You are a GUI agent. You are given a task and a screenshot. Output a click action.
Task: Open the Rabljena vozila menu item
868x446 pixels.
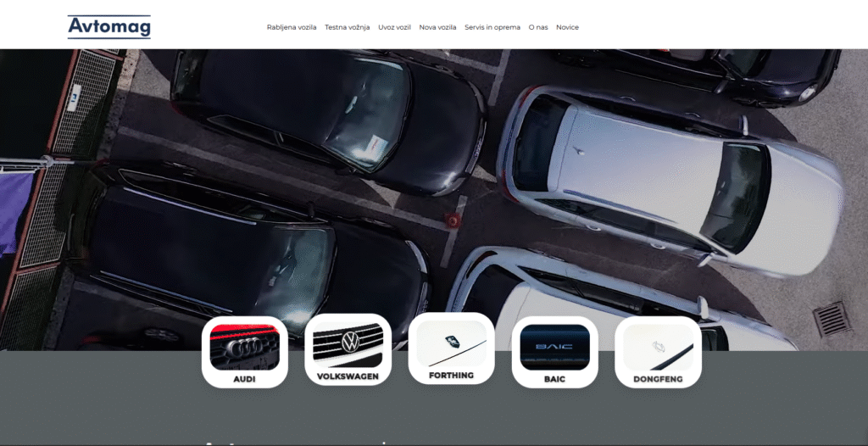(x=292, y=27)
